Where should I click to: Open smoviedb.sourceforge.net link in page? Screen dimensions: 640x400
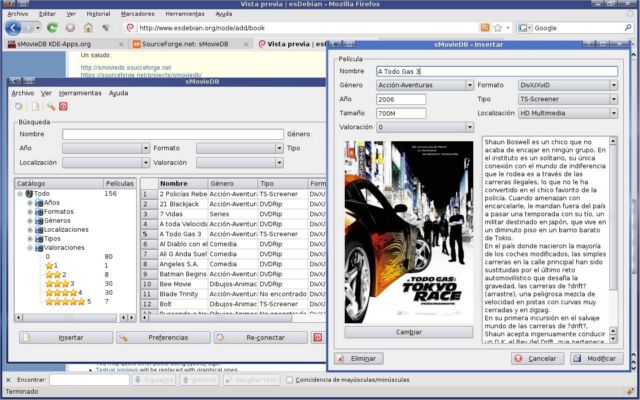click(x=126, y=67)
